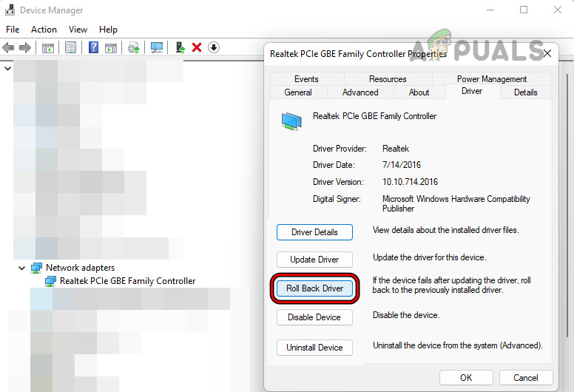The width and height of the screenshot is (574, 392).
Task: Switch to the About tab
Action: point(419,92)
